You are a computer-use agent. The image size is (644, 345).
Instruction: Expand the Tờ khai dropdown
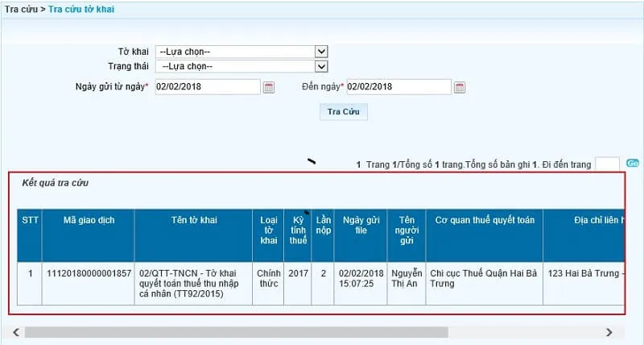tap(321, 52)
